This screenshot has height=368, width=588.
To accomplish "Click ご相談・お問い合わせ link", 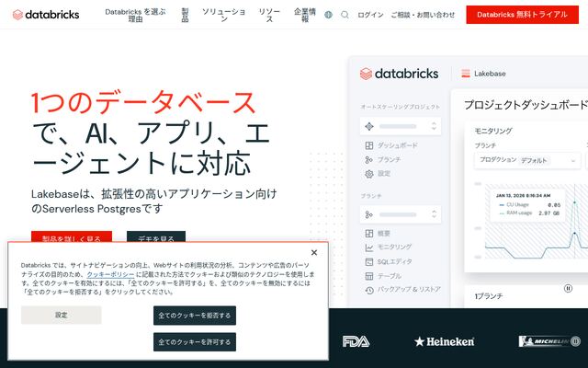I will [423, 15].
